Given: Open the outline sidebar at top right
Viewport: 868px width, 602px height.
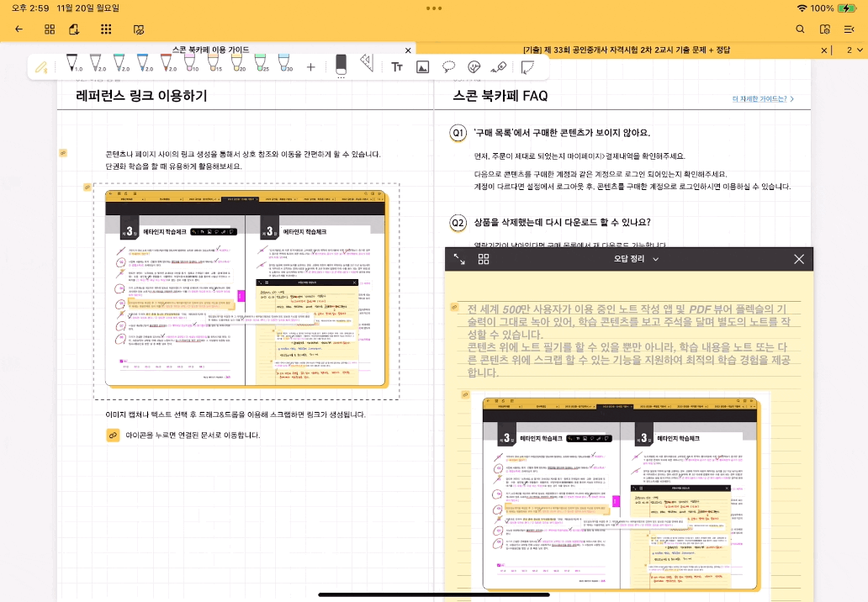Looking at the screenshot, I should [x=849, y=29].
